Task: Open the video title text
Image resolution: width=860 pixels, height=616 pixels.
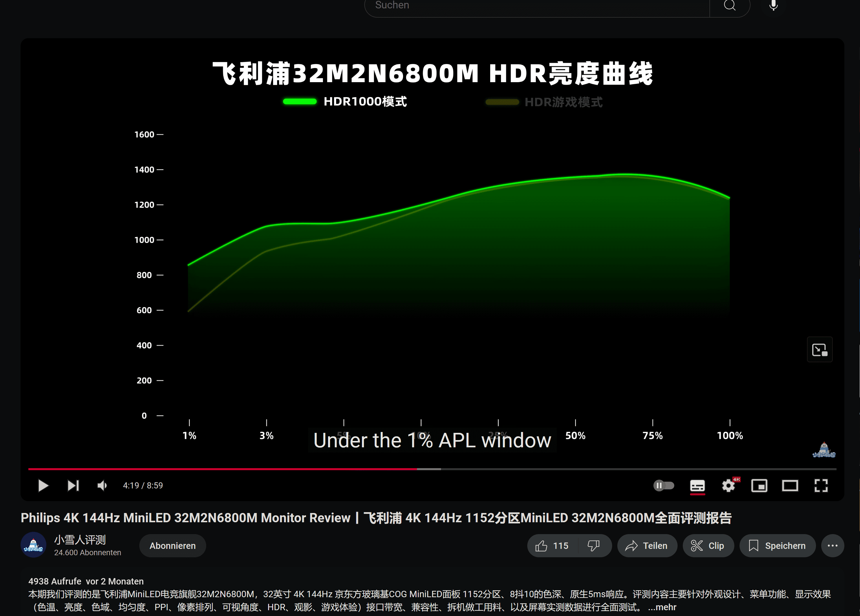Action: (x=376, y=518)
